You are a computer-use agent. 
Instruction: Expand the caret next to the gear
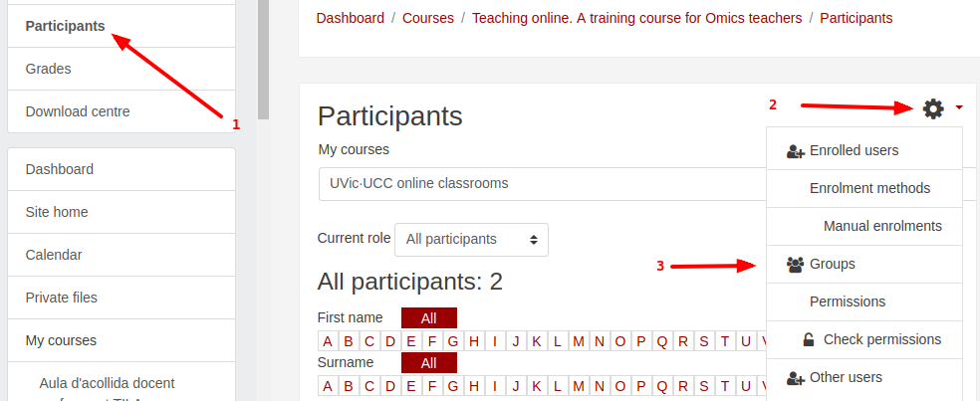coord(958,108)
